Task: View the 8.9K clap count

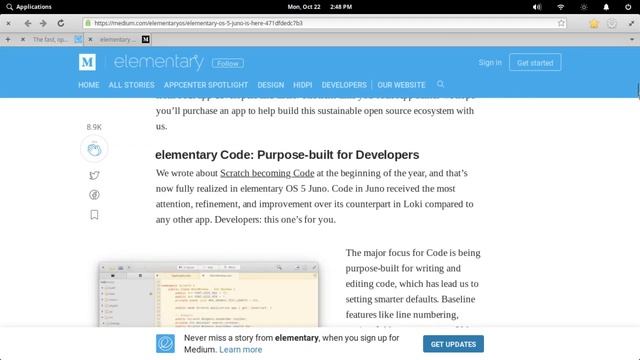Action: tap(94, 127)
